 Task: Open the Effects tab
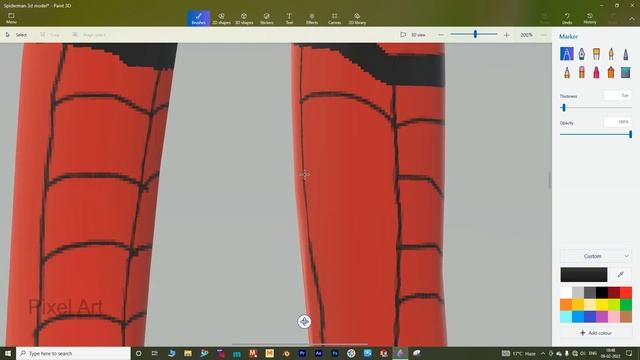coord(312,18)
